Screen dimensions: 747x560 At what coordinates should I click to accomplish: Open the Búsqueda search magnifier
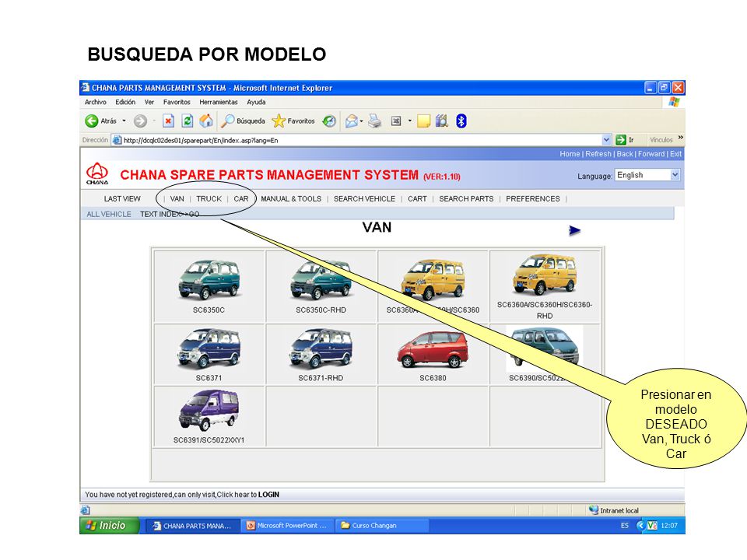point(244,121)
